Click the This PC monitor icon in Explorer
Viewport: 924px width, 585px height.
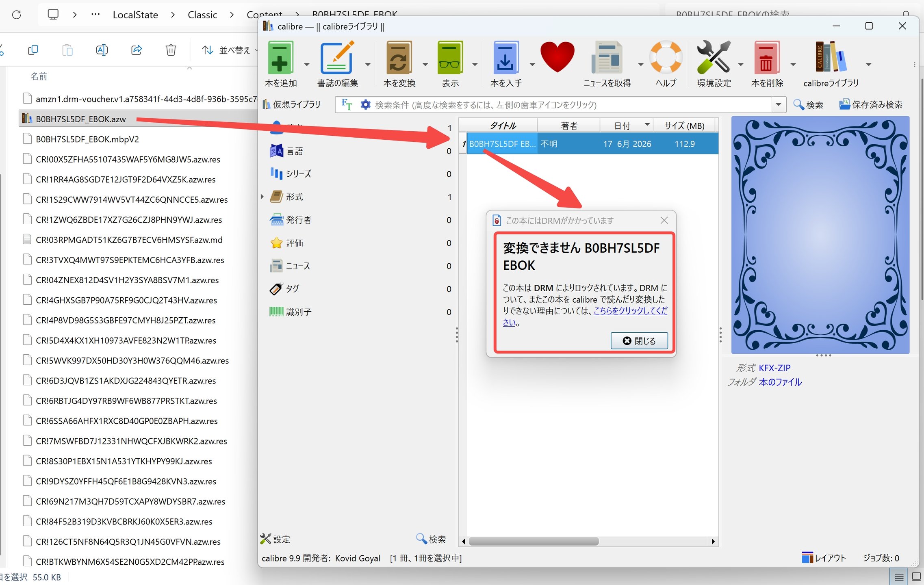53,15
